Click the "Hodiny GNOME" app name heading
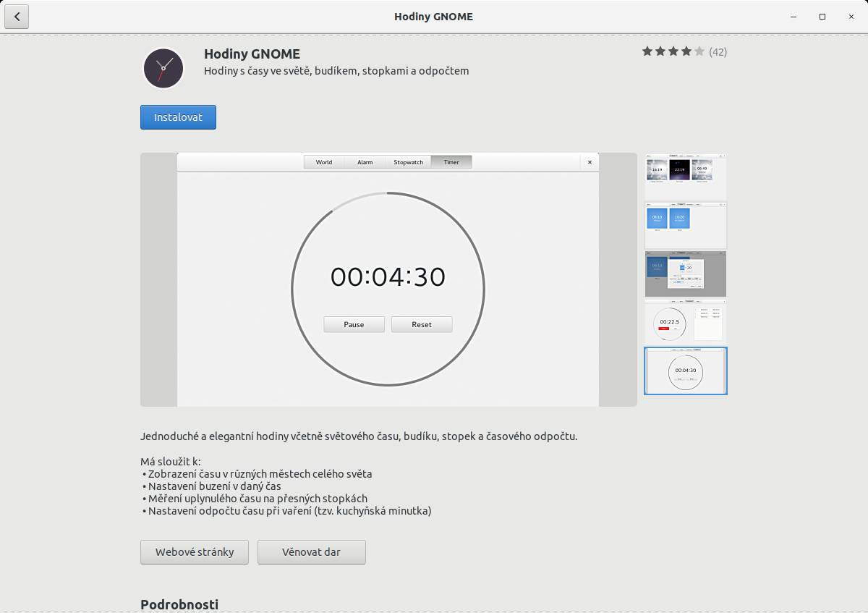 pos(252,54)
